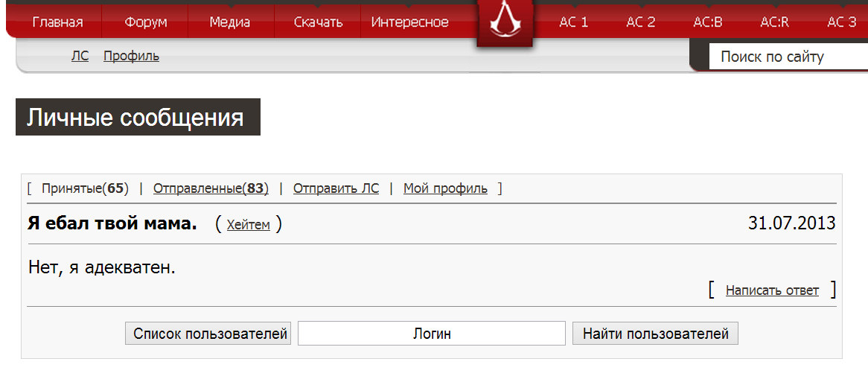Open the Интересное menu
Screen dimensions: 868x385
tap(409, 22)
